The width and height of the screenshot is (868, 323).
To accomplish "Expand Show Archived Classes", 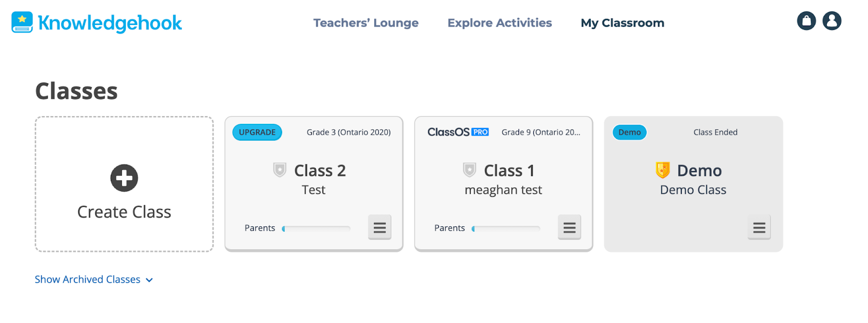I will coord(94,279).
